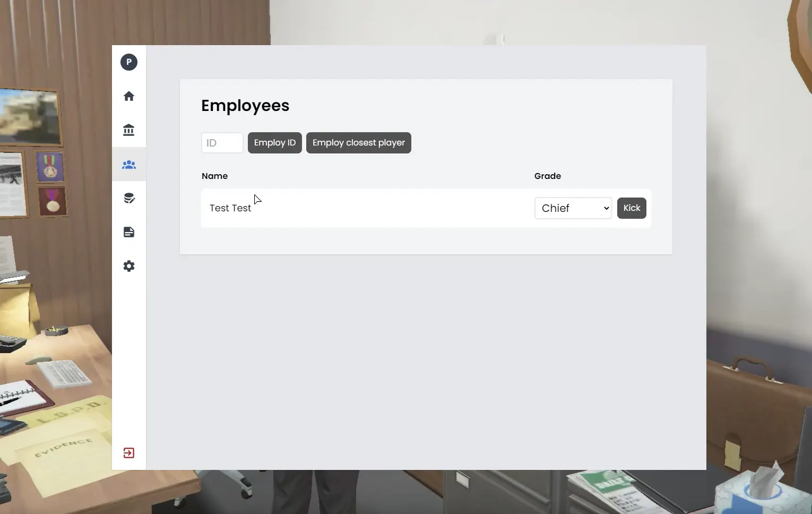Image resolution: width=812 pixels, height=514 pixels.
Task: Click the Grade column header
Action: 547,176
